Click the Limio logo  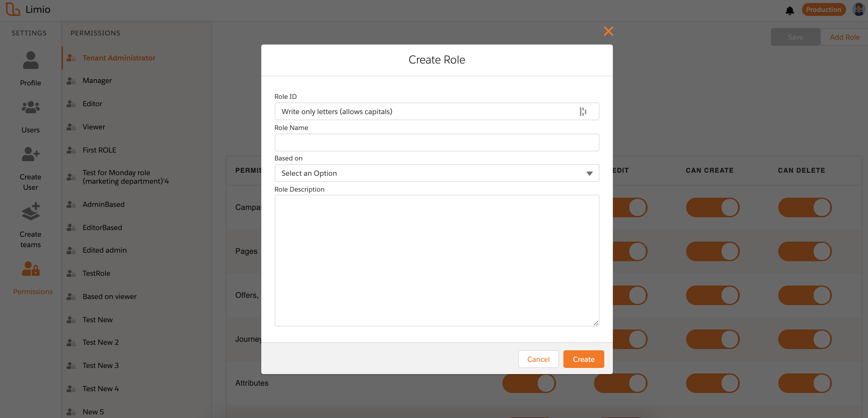13,9
